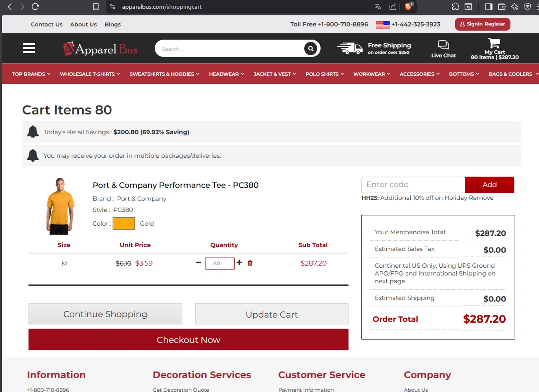Open site settings icon in address bar
The height and width of the screenshot is (392, 539).
tap(113, 7)
